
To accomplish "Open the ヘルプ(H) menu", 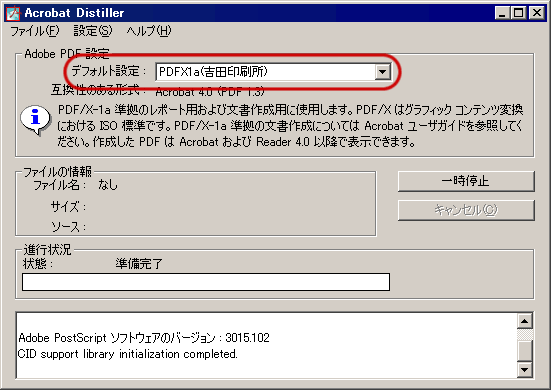I will (149, 31).
